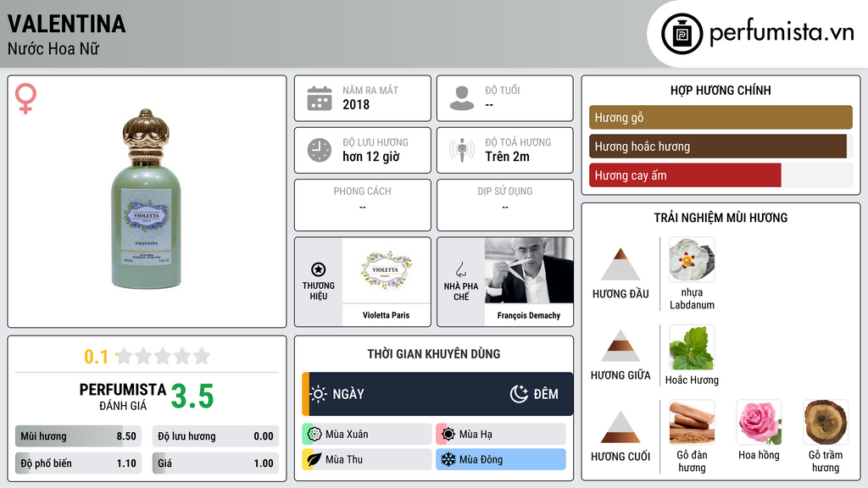The width and height of the screenshot is (868, 488).
Task: Click the Độ lưu hương 0.00 score bar
Action: tap(215, 436)
